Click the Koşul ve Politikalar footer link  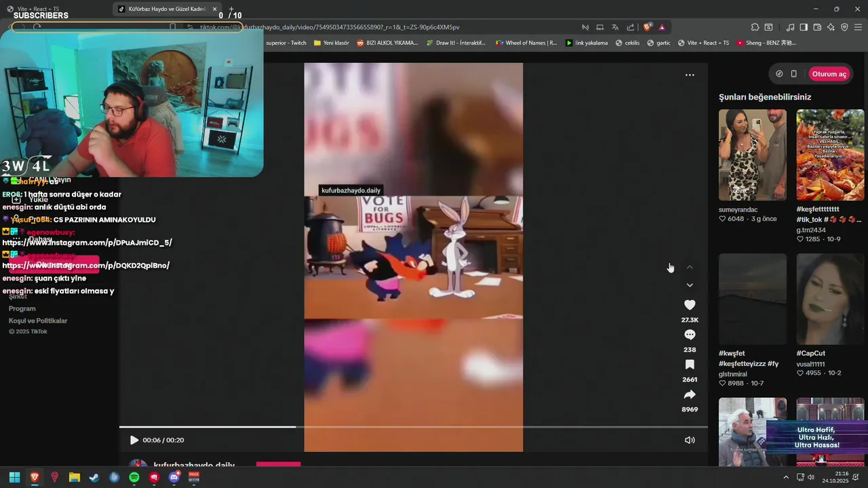tap(38, 321)
